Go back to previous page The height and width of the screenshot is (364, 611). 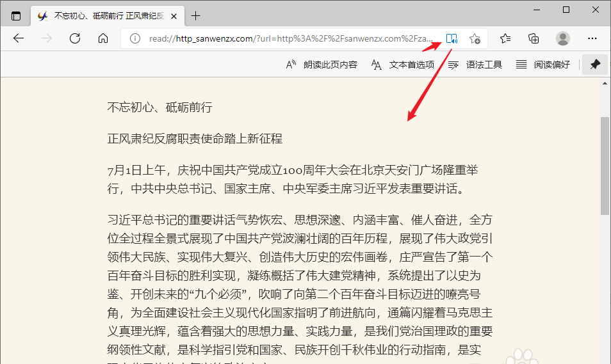[19, 38]
